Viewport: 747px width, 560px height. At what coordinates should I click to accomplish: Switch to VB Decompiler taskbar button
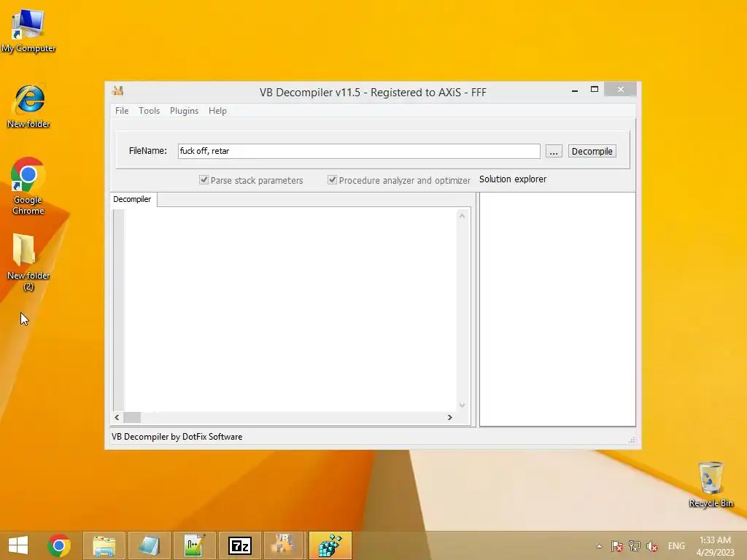point(284,545)
